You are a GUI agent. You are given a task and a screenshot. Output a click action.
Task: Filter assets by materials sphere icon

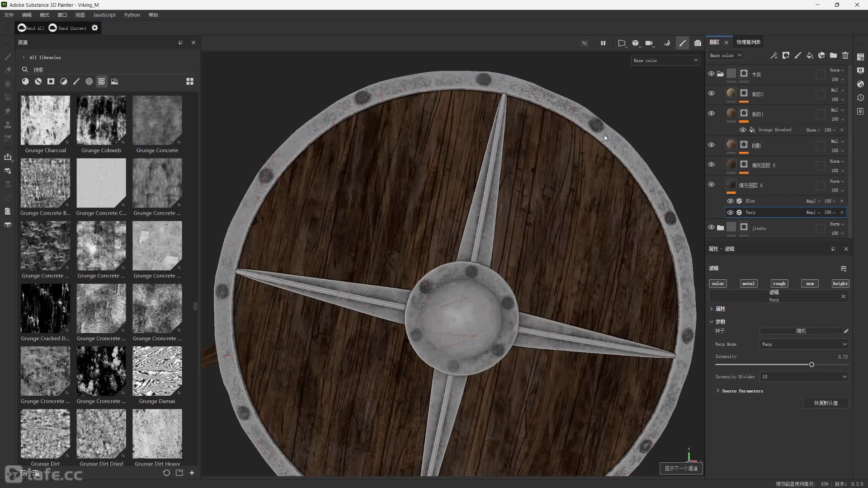pos(25,81)
